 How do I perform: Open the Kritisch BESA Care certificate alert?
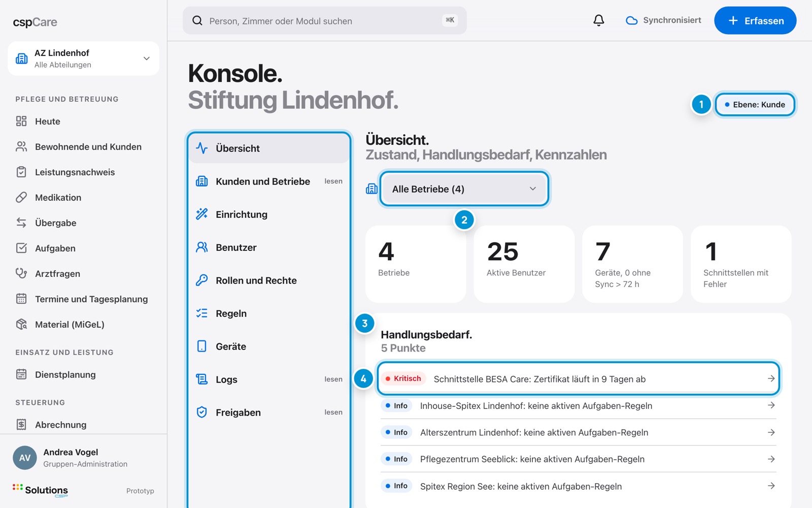point(578,378)
